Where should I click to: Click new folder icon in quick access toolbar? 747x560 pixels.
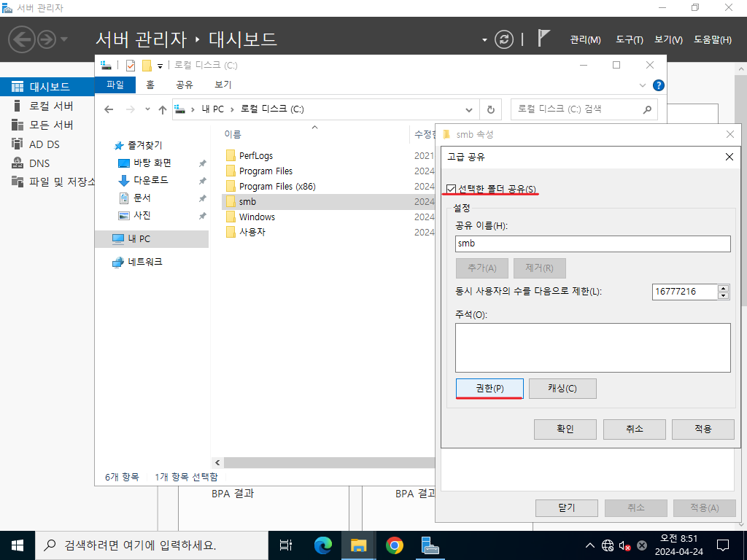click(x=147, y=65)
